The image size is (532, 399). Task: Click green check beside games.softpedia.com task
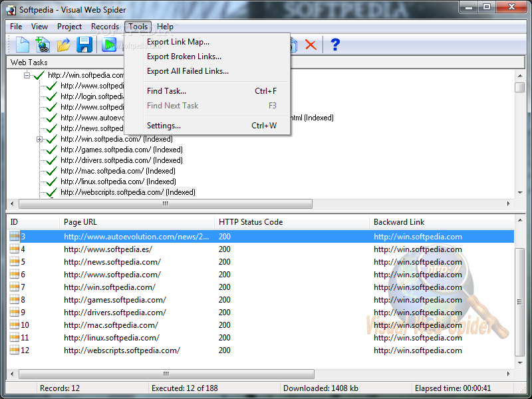tap(51, 150)
